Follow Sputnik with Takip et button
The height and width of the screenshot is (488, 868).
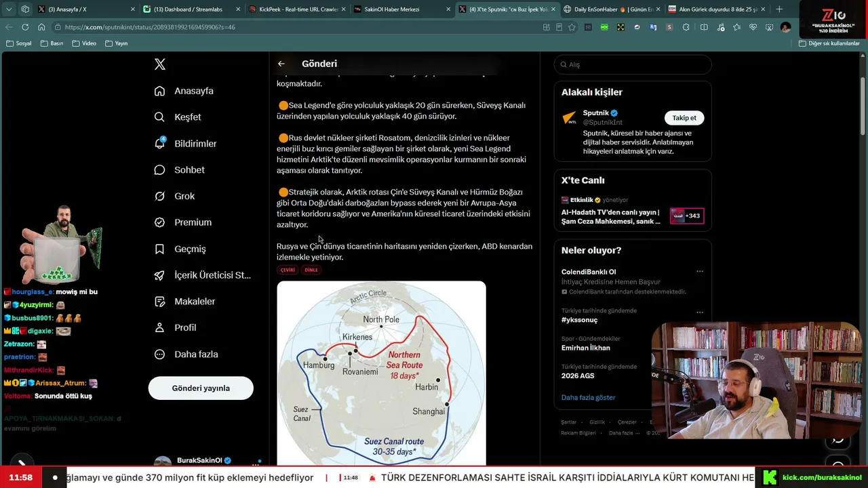[x=684, y=118]
